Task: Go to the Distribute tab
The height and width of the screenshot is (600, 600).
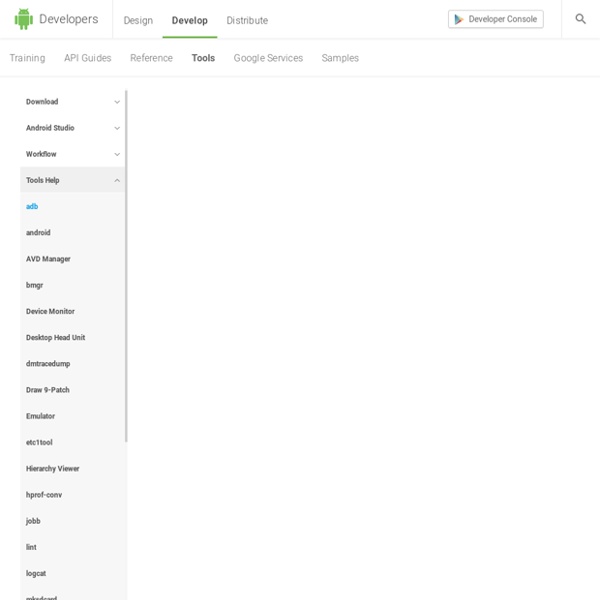Action: pos(247,20)
